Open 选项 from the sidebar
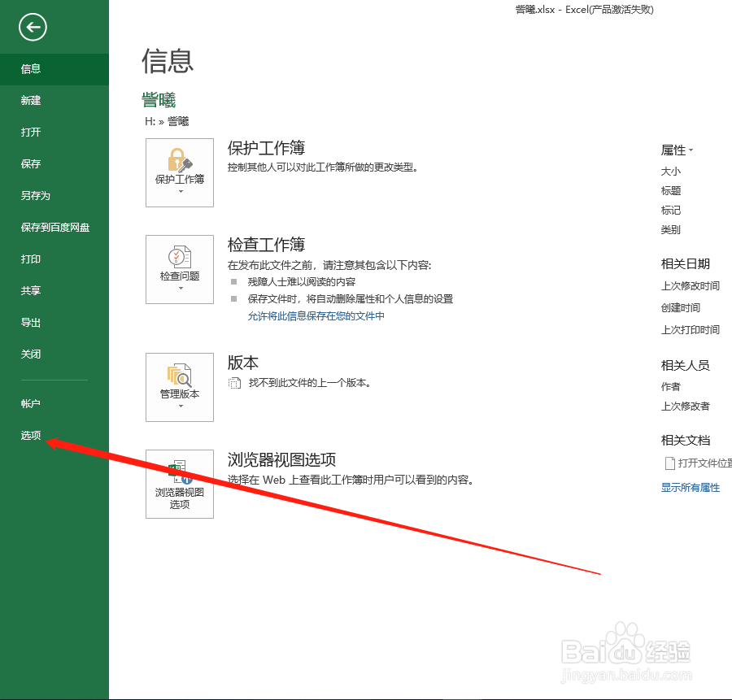The width and height of the screenshot is (732, 700). 54,436
